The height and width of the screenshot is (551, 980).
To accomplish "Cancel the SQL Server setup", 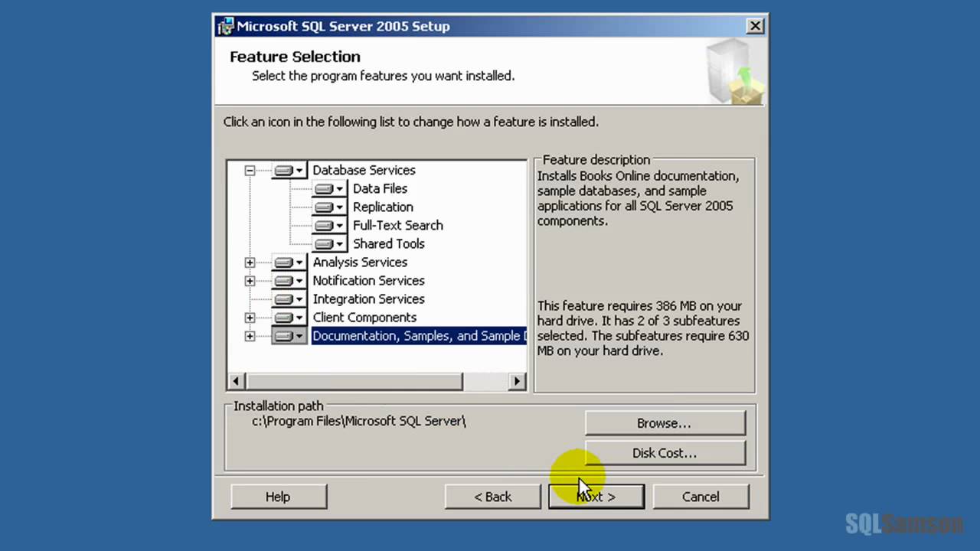I will [701, 497].
